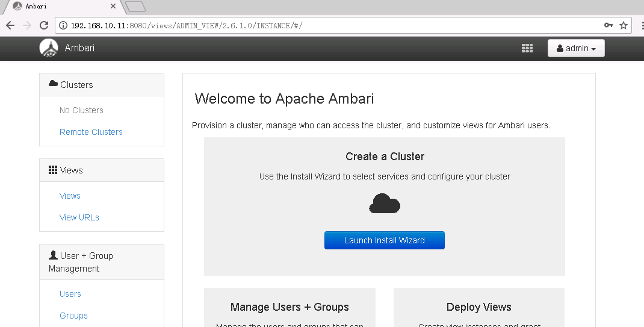This screenshot has height=327, width=644.
Task: Click the Views panel heading
Action: pos(102,170)
